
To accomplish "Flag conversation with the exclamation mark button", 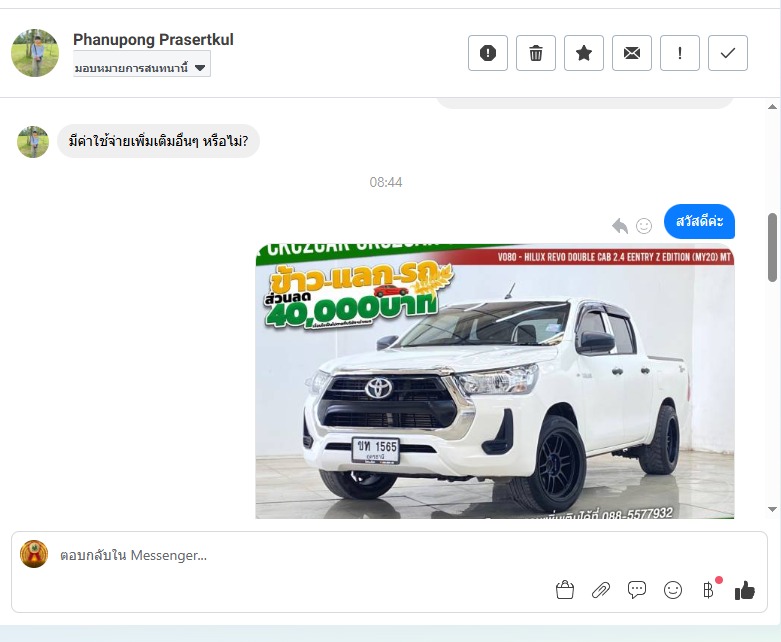I will [x=680, y=53].
